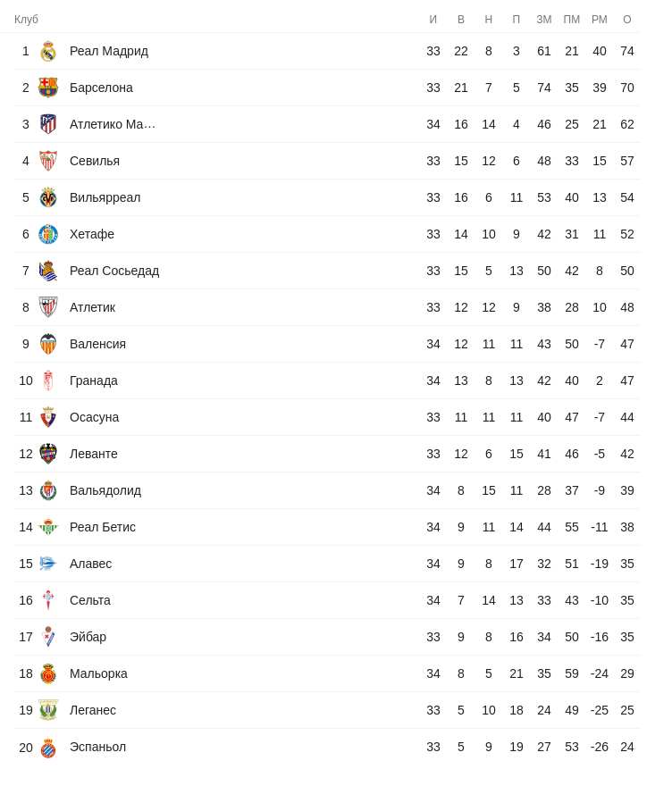Screen dimensions: 672x786
Task: Open the Реал Сосьедад team link
Action: [x=114, y=271]
